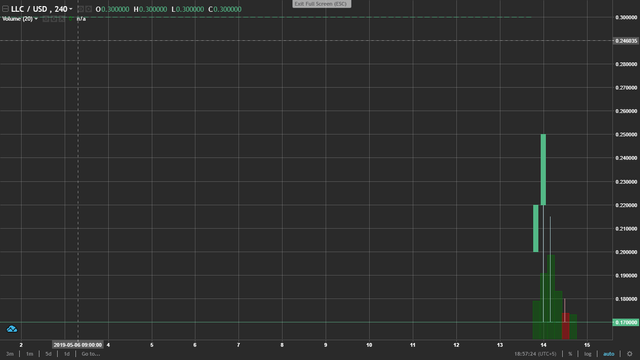Collapse the LLC / USD legend
Viewport: 640px width, 360px height.
click(x=5, y=9)
